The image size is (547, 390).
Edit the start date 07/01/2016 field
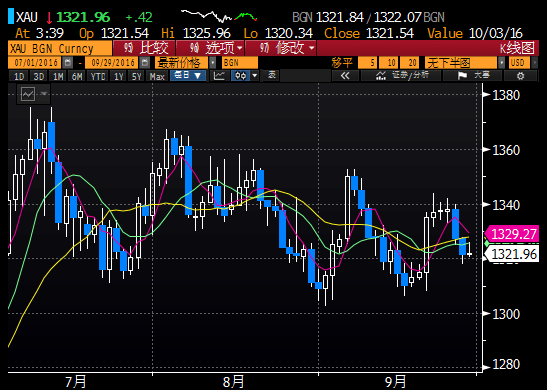click(x=35, y=63)
